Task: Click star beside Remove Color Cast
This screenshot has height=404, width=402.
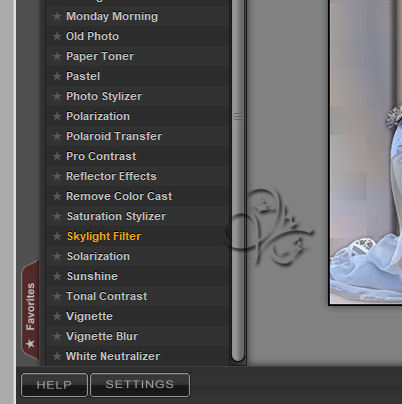Action: pos(57,196)
